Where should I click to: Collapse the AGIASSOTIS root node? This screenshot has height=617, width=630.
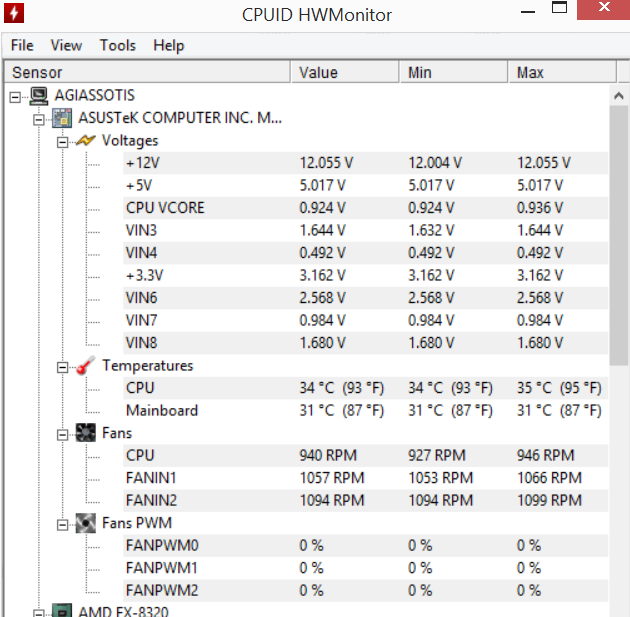(x=15, y=97)
